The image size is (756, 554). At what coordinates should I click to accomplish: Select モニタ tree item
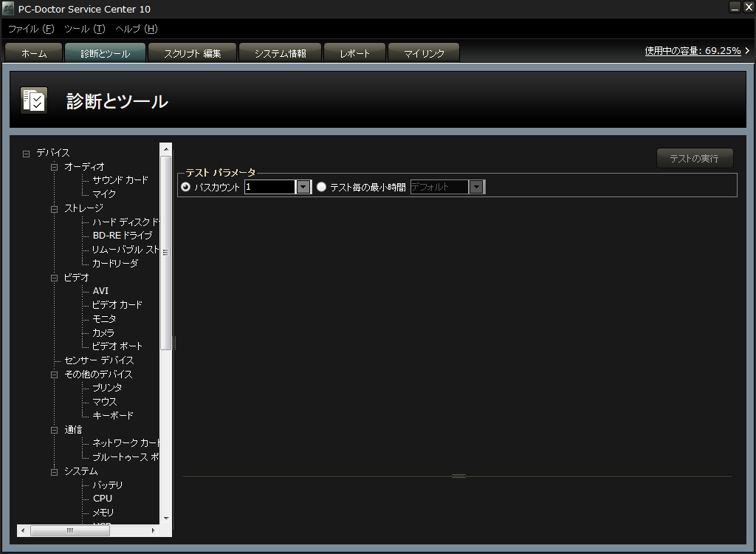pos(104,319)
